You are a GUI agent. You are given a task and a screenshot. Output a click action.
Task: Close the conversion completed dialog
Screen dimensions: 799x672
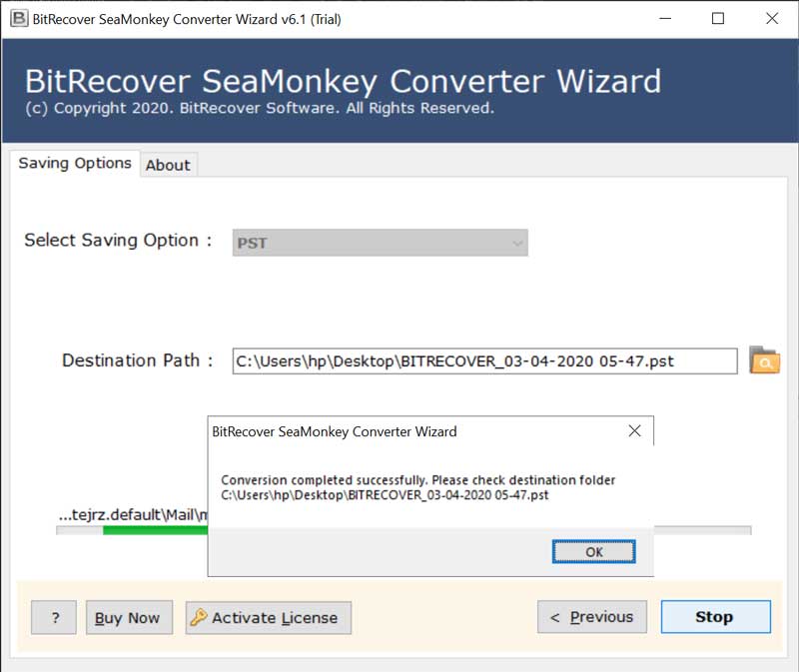tap(634, 431)
